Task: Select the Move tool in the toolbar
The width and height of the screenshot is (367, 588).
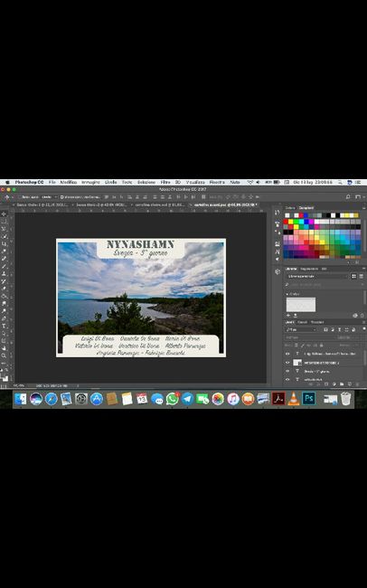Action: 5,213
